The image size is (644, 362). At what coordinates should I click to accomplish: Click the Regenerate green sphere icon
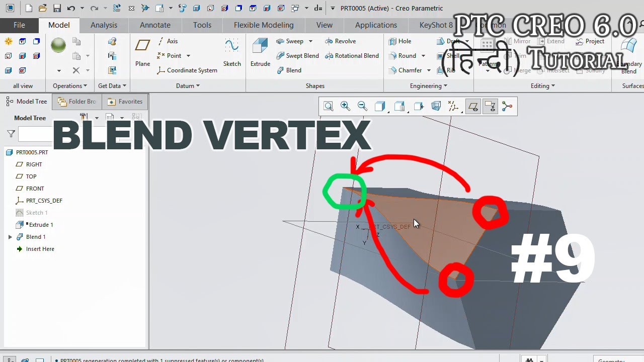tap(58, 45)
